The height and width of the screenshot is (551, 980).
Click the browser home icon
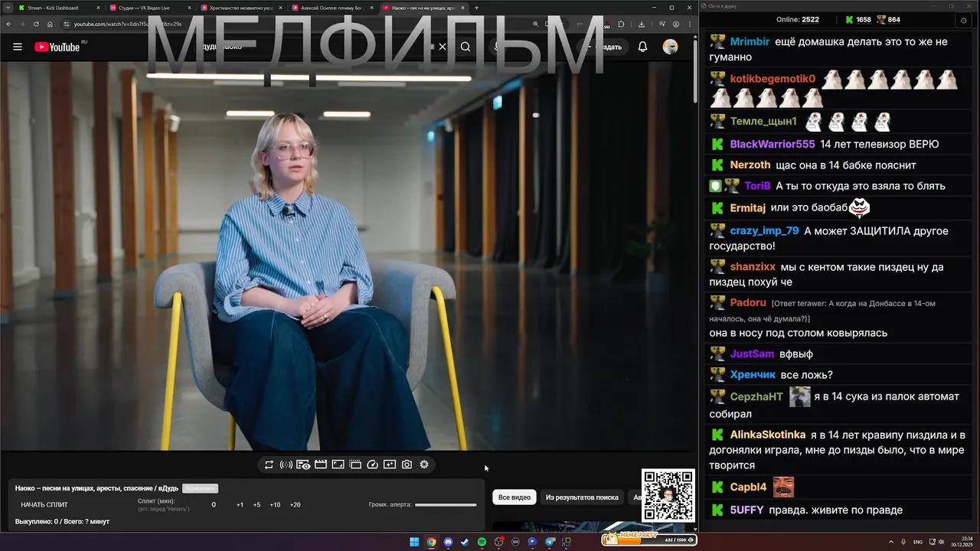point(50,24)
